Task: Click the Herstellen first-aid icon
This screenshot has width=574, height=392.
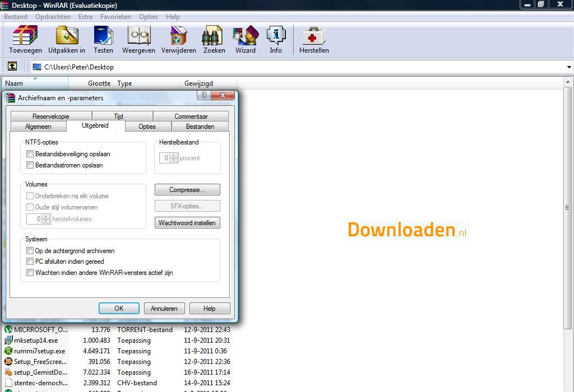Action: [314, 35]
